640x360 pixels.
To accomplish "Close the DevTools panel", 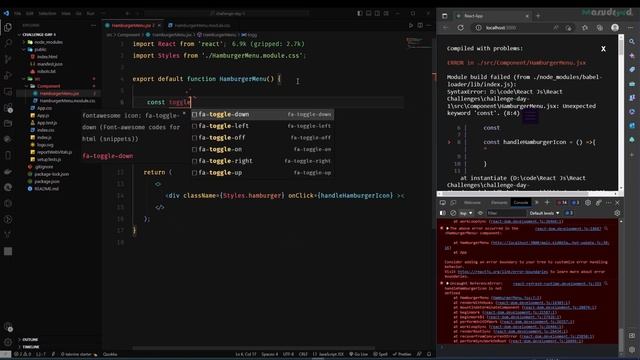I will (x=617, y=202).
